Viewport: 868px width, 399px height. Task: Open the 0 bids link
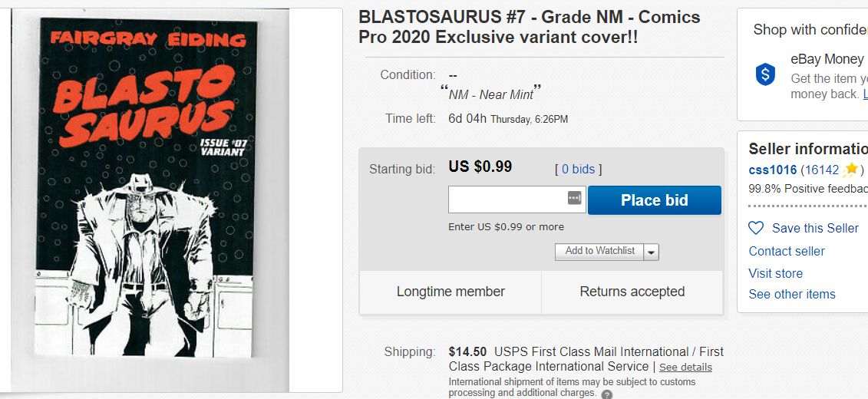(x=578, y=169)
